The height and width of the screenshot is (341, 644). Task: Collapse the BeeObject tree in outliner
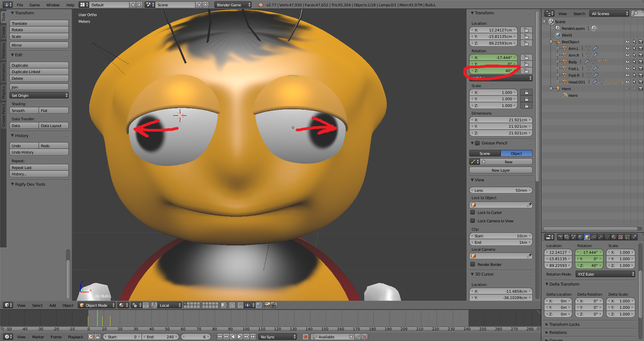pyautogui.click(x=551, y=42)
